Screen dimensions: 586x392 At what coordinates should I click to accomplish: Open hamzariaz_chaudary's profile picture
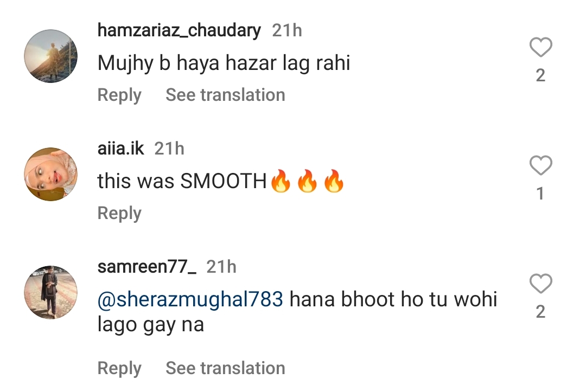[51, 56]
